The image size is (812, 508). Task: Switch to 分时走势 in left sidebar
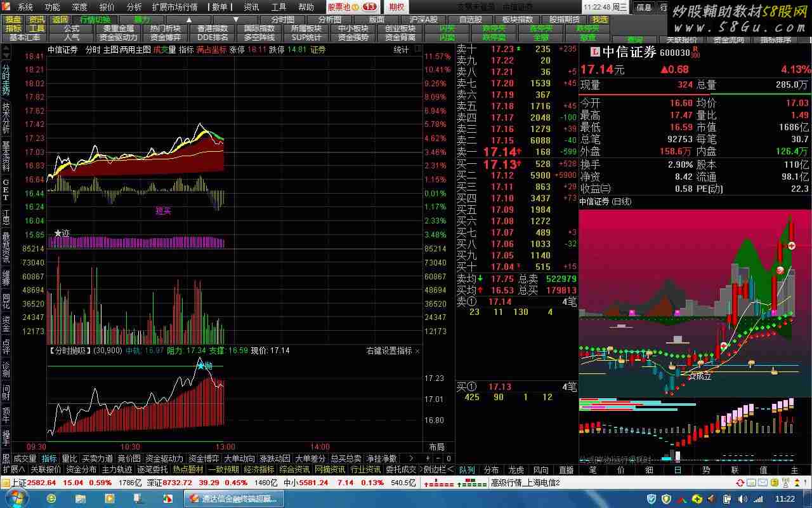click(x=6, y=79)
